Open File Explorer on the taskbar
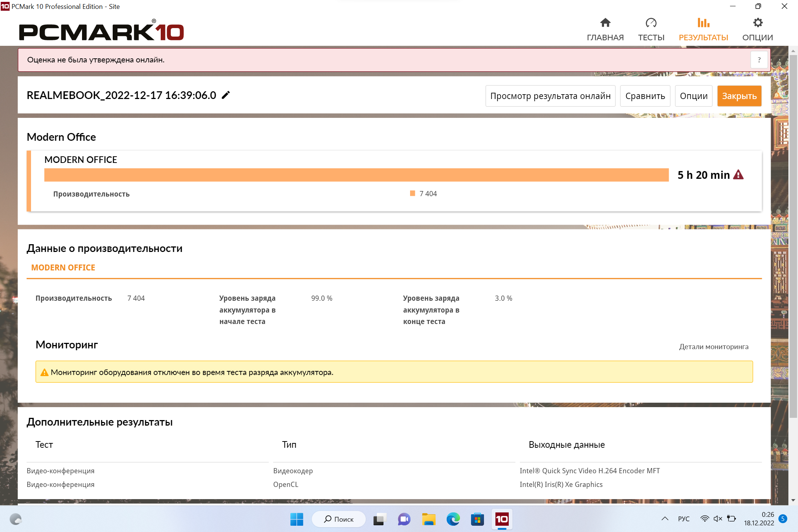Image resolution: width=798 pixels, height=532 pixels. (x=429, y=519)
